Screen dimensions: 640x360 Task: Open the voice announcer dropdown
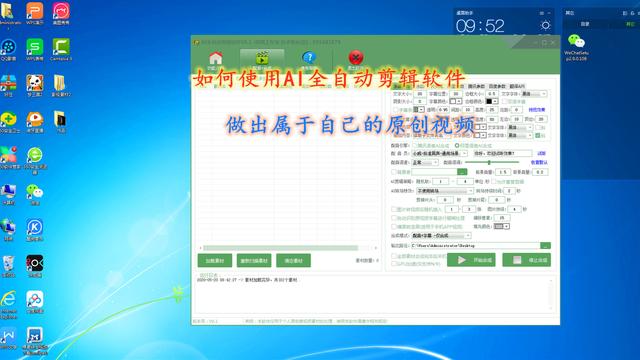440,153
